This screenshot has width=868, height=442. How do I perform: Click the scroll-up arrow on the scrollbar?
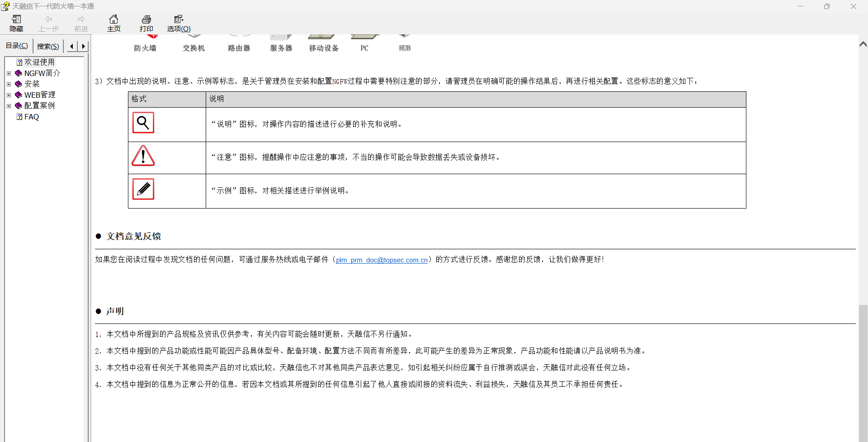coord(863,44)
